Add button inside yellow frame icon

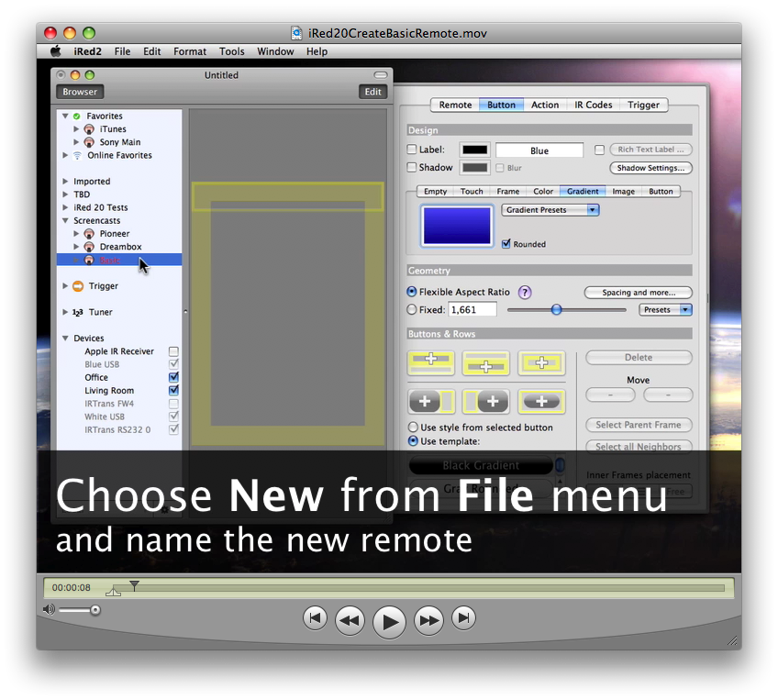(x=541, y=401)
